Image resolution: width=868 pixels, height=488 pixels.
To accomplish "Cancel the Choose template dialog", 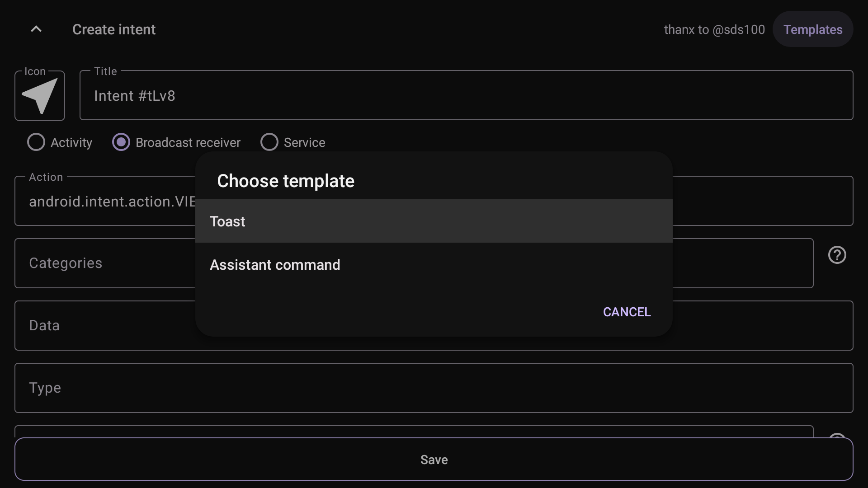I will click(627, 312).
